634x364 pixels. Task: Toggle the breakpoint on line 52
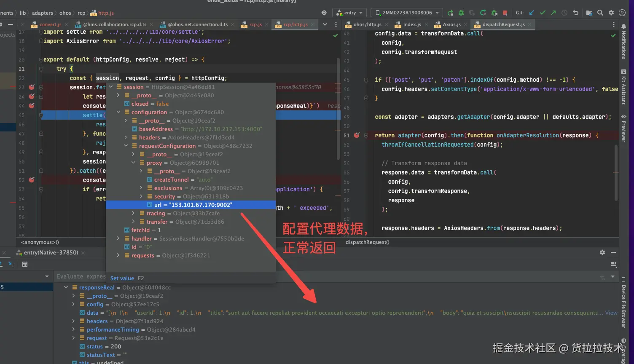point(32,180)
